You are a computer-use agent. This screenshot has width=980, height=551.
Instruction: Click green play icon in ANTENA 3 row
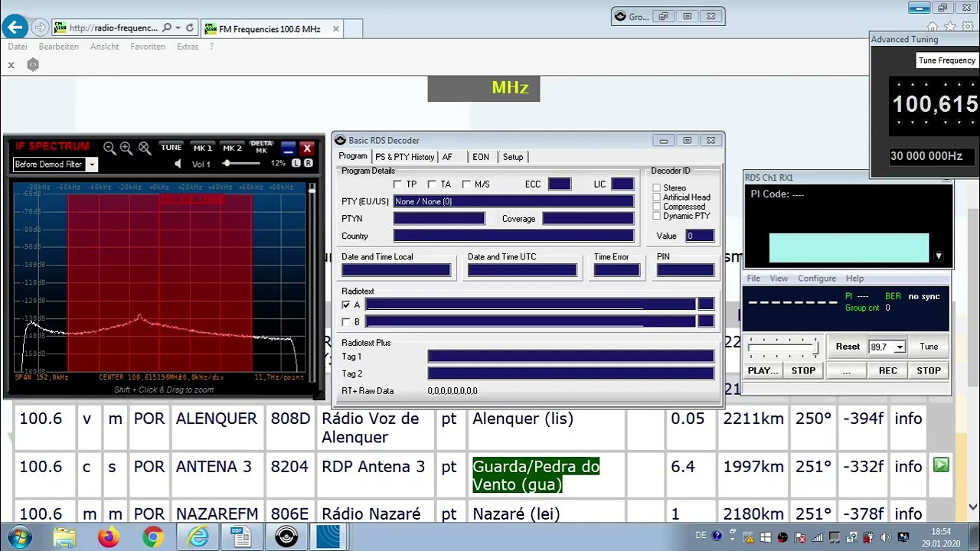pos(941,465)
